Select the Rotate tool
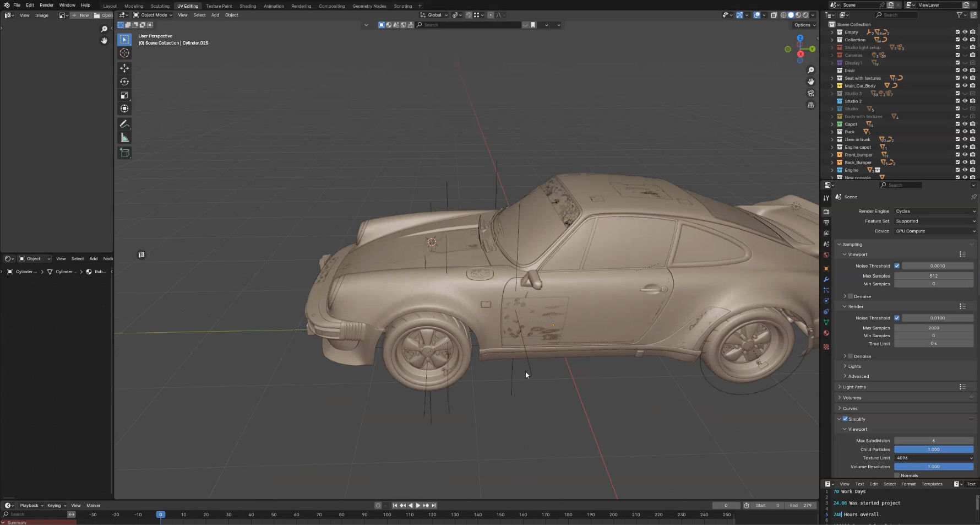 [x=124, y=82]
